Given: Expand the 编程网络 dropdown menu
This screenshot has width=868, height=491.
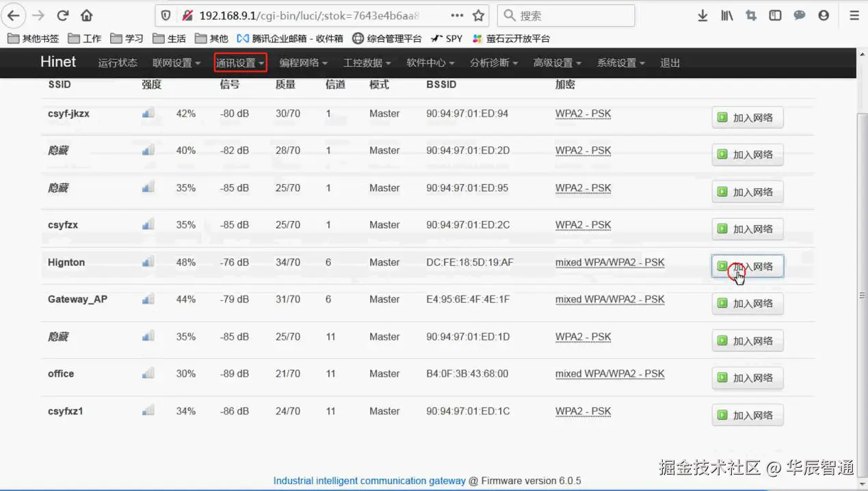Looking at the screenshot, I should click(304, 63).
